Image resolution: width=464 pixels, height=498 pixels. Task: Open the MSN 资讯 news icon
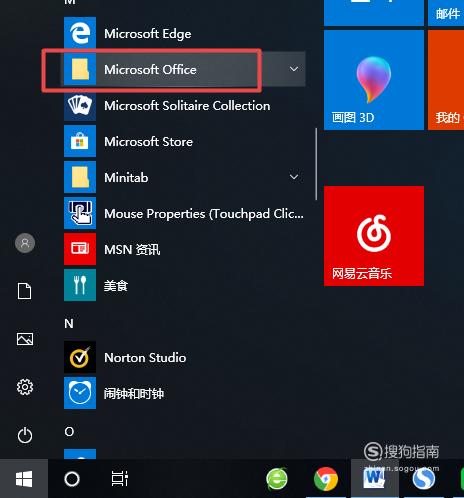tap(80, 249)
